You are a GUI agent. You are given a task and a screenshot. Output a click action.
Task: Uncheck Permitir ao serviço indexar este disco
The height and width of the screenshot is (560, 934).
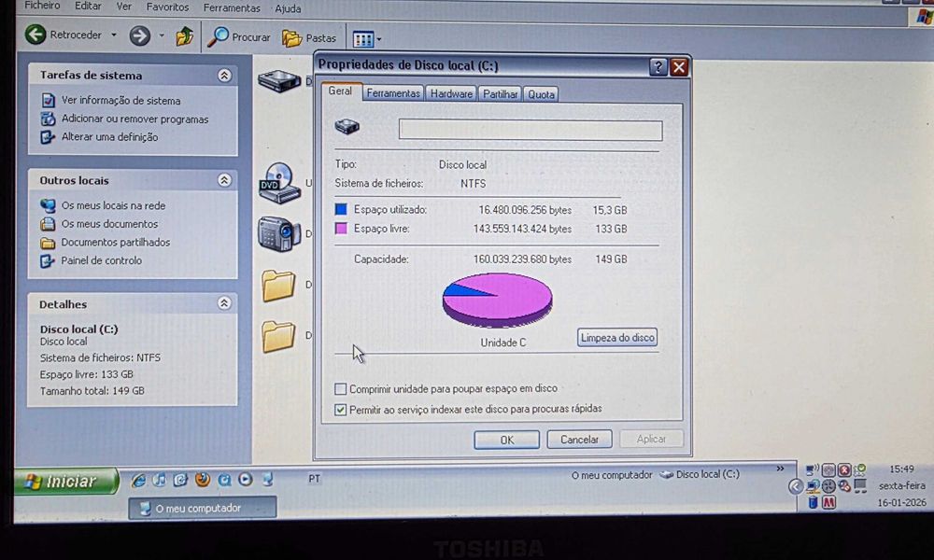[x=340, y=410]
